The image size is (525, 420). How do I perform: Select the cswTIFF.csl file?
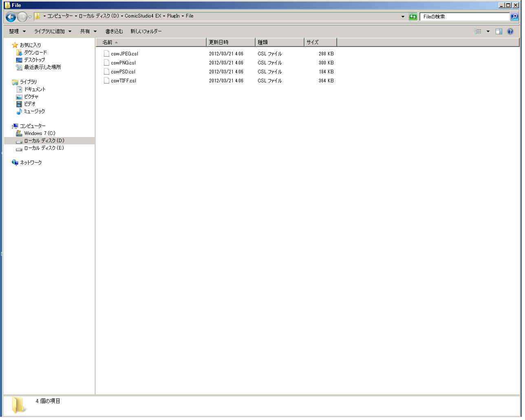pyautogui.click(x=124, y=81)
